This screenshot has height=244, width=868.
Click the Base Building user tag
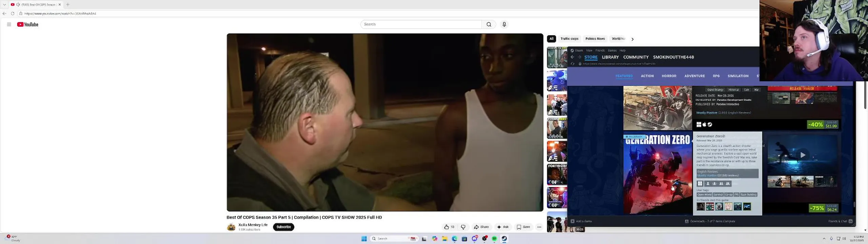[748, 195]
